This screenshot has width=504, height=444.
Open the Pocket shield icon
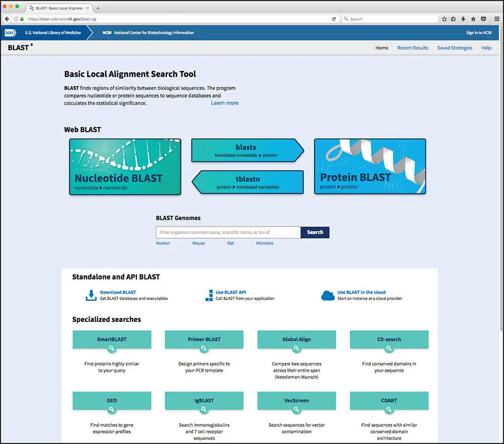483,19
